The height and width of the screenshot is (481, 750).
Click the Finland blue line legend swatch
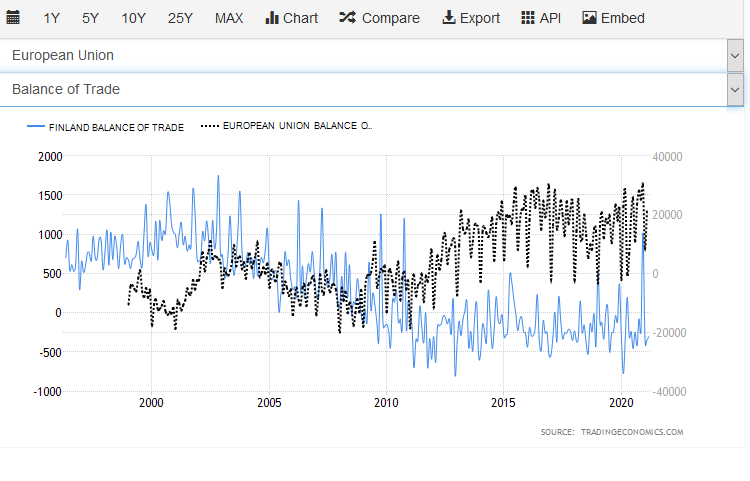[36, 127]
